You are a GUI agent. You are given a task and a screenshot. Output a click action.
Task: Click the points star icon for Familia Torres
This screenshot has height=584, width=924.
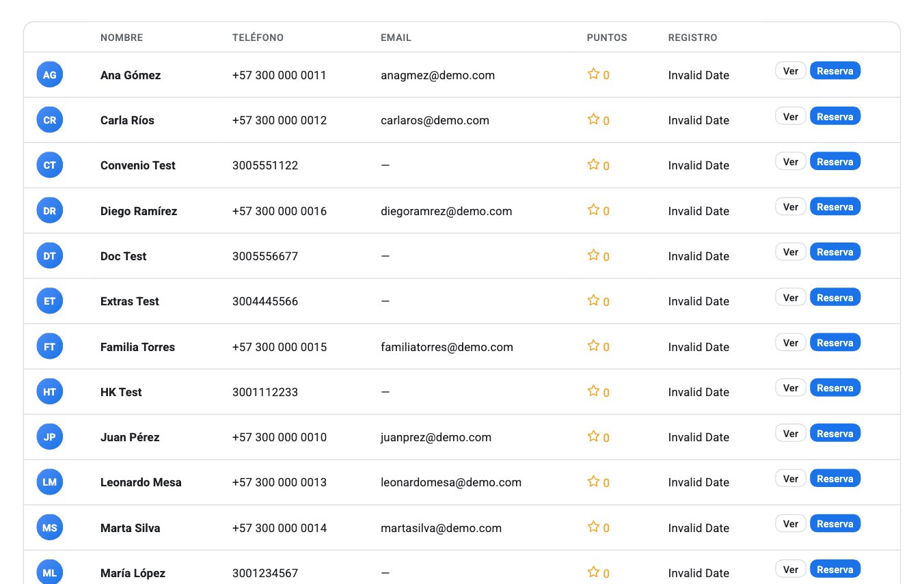[593, 346]
